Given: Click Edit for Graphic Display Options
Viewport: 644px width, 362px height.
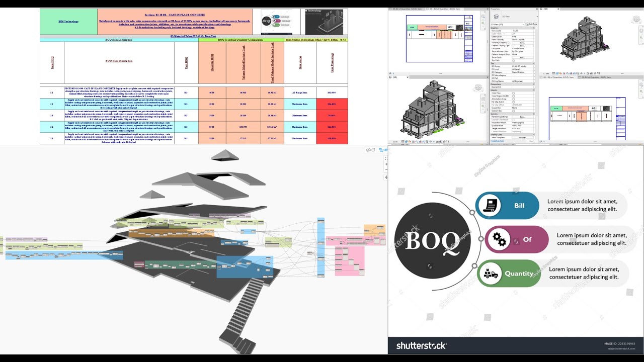Looking at the screenshot, I should (x=522, y=46).
